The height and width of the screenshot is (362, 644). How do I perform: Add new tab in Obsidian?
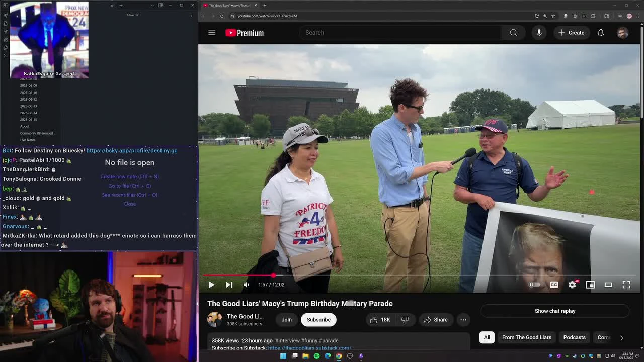click(121, 5)
